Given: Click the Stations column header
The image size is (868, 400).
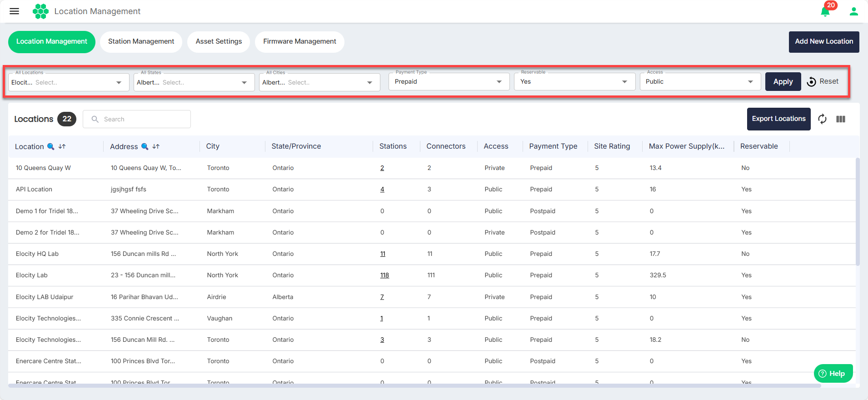Looking at the screenshot, I should click(393, 146).
